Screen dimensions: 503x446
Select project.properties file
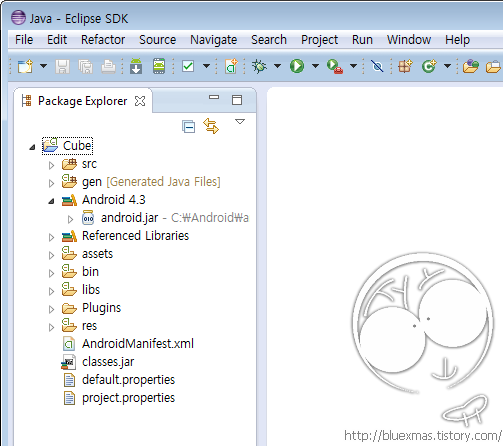(119, 398)
